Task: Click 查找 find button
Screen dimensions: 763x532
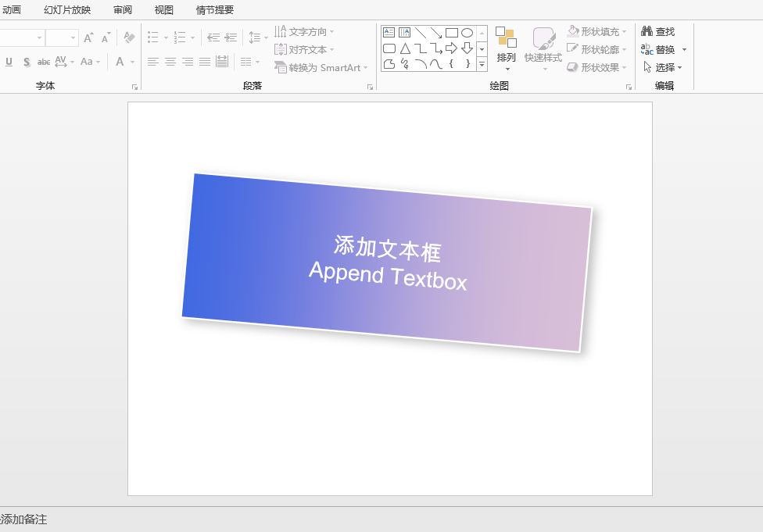Action: tap(658, 31)
